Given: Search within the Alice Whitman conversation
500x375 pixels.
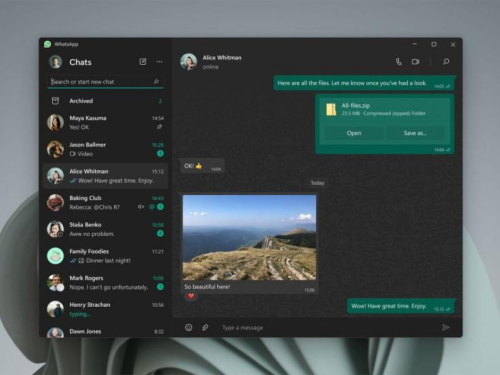Looking at the screenshot, I should (446, 62).
